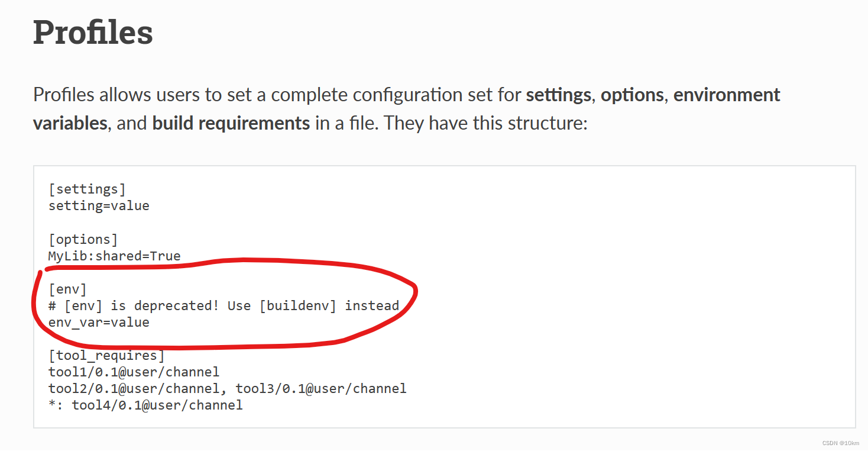
Task: Click tool3/0.1@user/channel in the code
Action: 321,389
